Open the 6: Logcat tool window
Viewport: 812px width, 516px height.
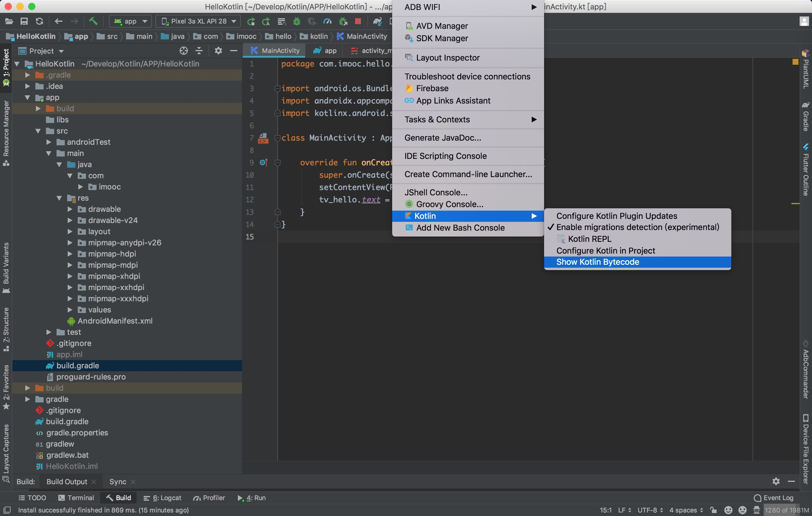162,497
